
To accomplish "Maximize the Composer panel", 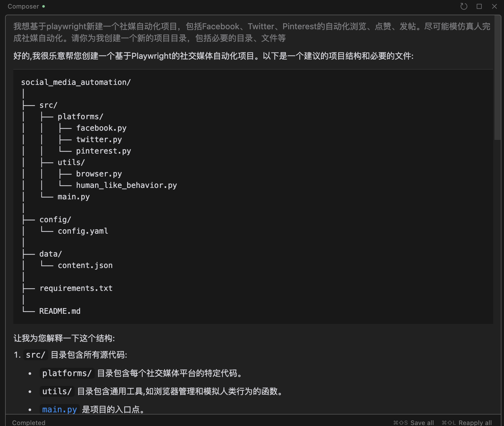I will click(479, 6).
